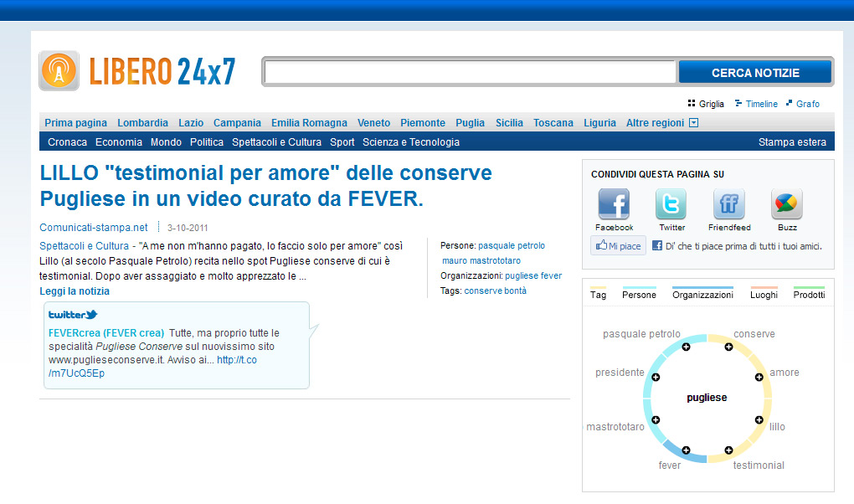Viewport: 854px width, 504px height.
Task: Click the Libero 24x7 antenna logo icon
Action: (x=59, y=71)
